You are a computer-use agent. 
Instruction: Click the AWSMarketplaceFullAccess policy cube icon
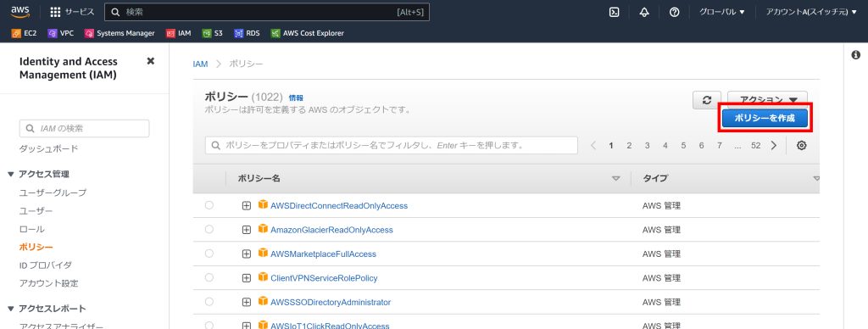click(263, 254)
